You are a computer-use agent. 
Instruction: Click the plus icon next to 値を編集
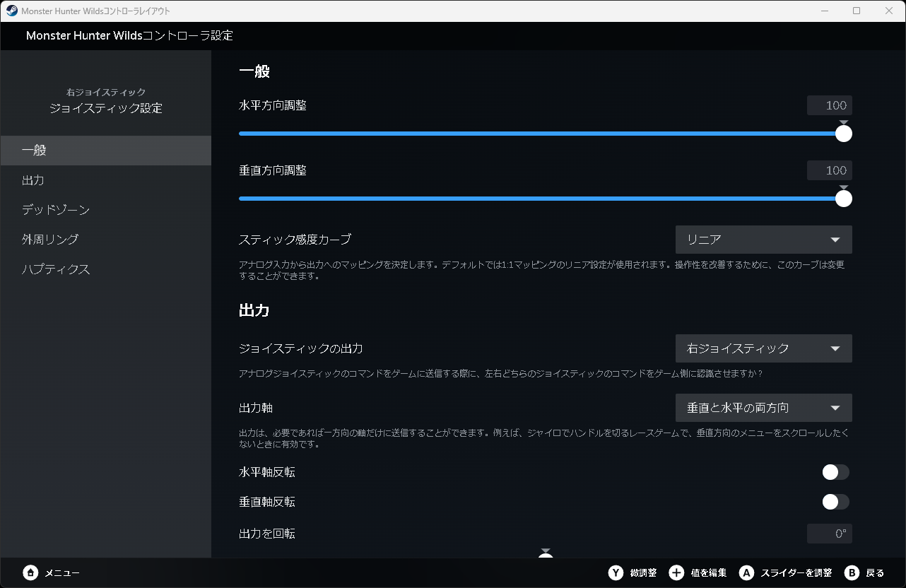coord(676,572)
